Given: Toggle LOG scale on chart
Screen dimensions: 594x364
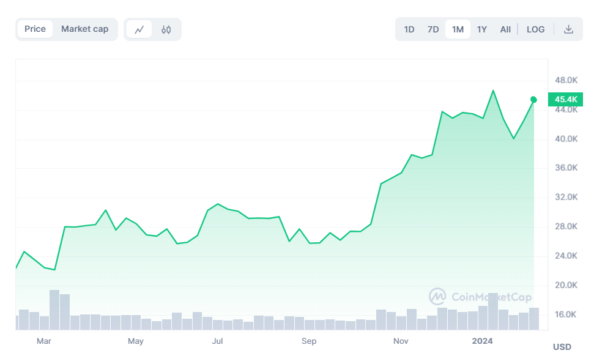Looking at the screenshot, I should pyautogui.click(x=535, y=29).
